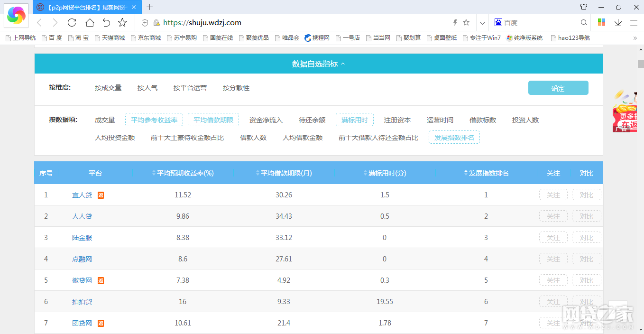Sort by 平均预期收益率(%) column
This screenshot has height=334, width=644.
point(183,173)
